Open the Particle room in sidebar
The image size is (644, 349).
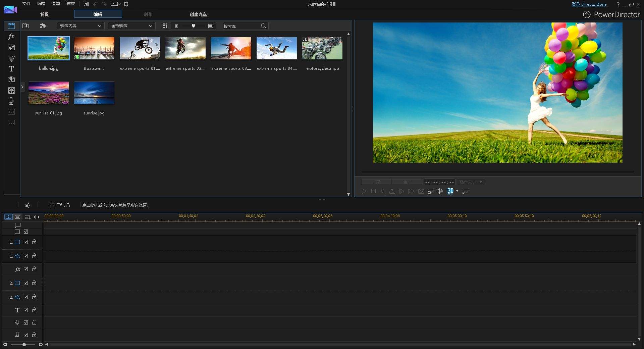point(11,58)
